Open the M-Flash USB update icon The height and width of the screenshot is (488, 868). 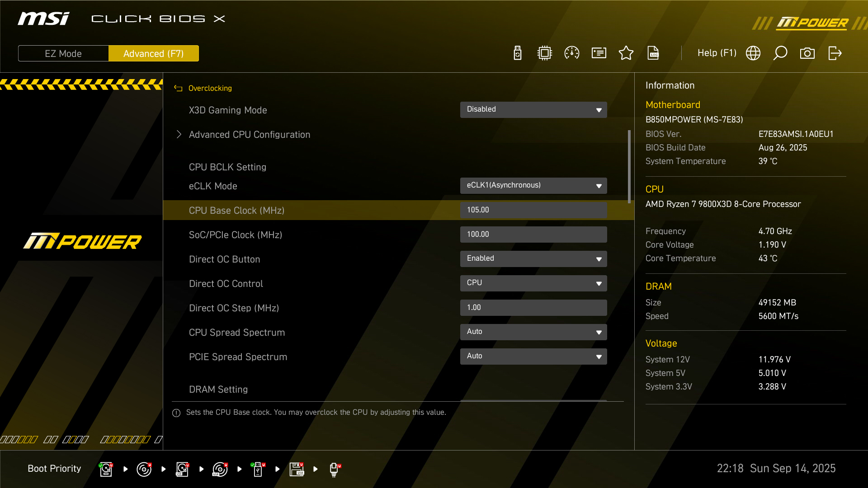pos(518,53)
